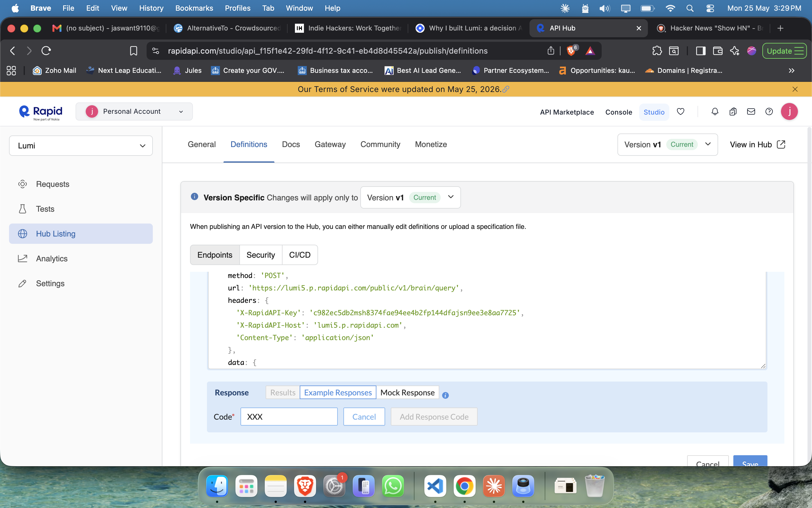Switch to the Gateway tab
This screenshot has width=812, height=508.
click(330, 144)
